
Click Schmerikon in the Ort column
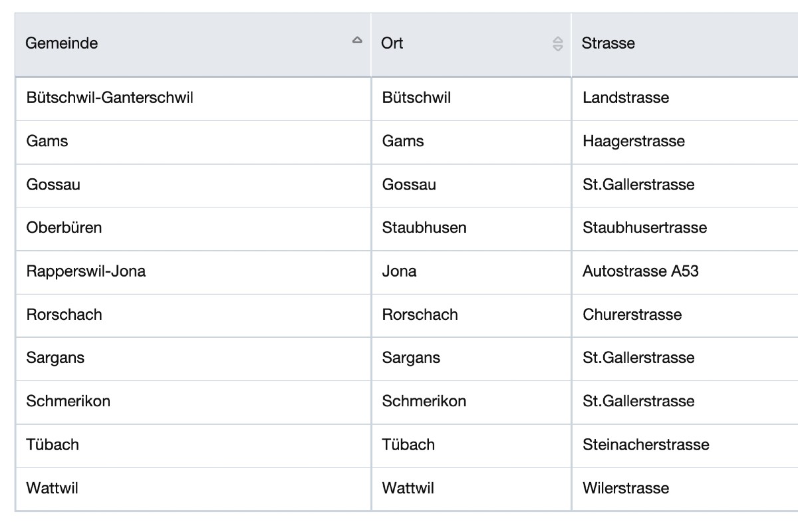coord(424,401)
